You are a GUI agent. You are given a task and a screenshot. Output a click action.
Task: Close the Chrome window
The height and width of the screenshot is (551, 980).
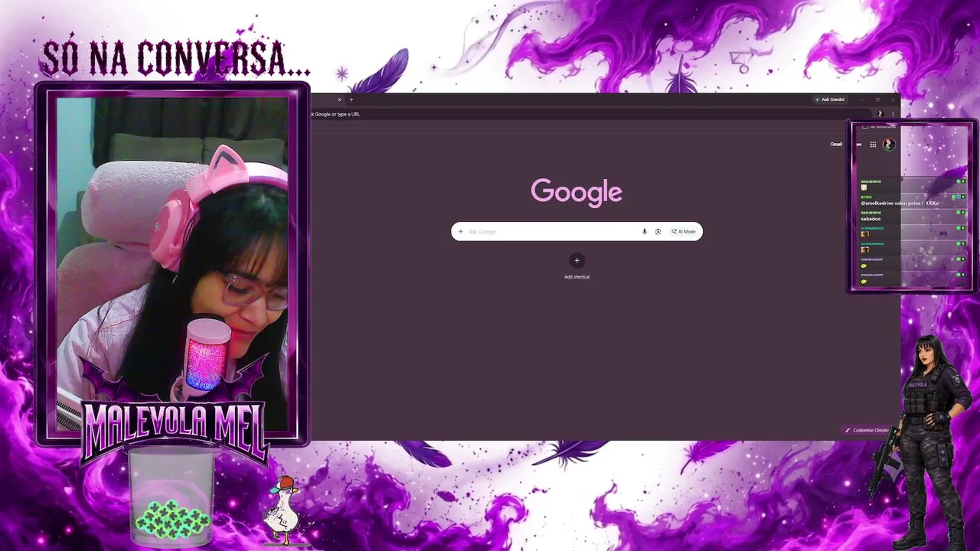tap(893, 99)
